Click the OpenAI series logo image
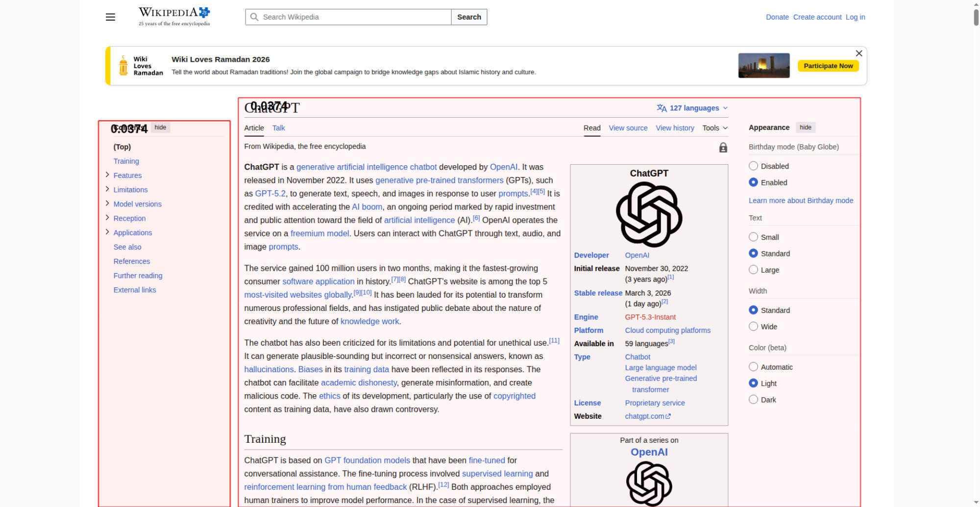 (649, 483)
